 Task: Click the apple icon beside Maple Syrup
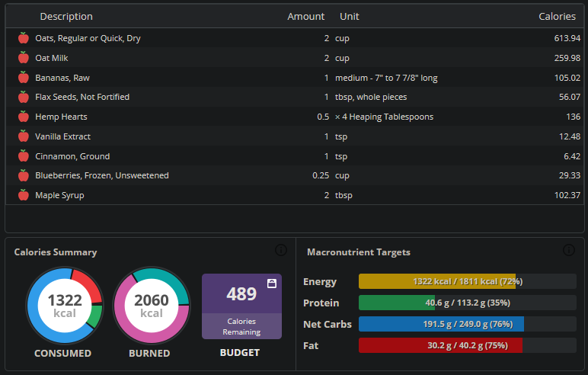(x=24, y=195)
